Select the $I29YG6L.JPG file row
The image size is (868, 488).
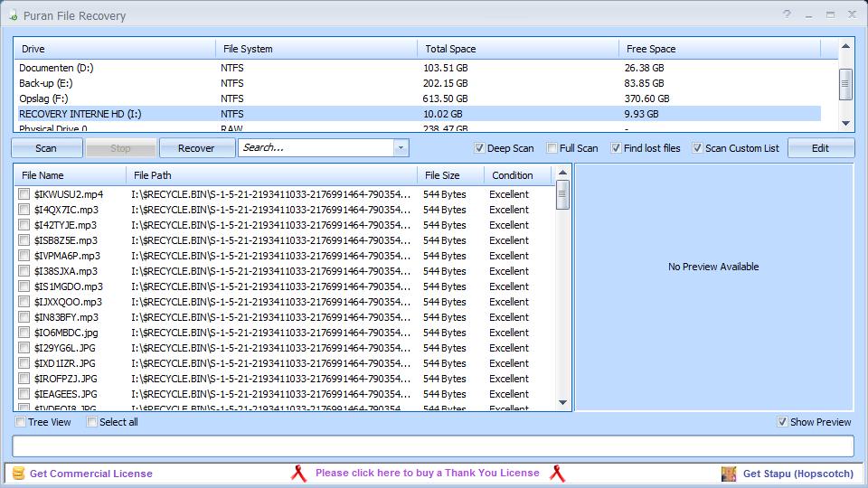tap(285, 348)
